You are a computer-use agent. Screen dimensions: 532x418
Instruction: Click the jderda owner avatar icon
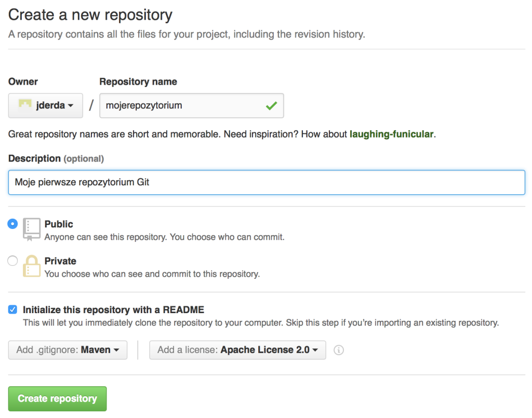(25, 104)
